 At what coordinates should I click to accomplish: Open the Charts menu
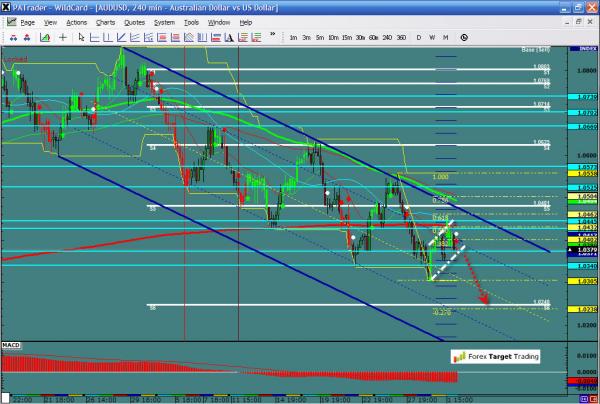tap(105, 21)
